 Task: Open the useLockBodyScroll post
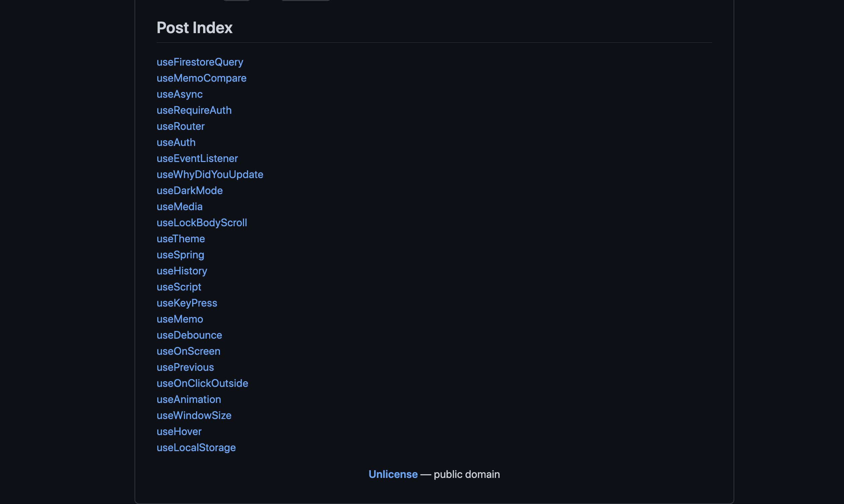coord(202,223)
